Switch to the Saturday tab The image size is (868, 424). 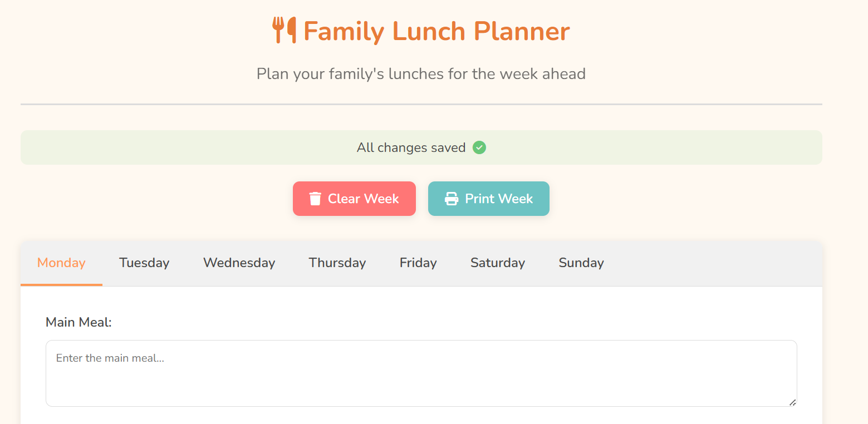pos(498,263)
